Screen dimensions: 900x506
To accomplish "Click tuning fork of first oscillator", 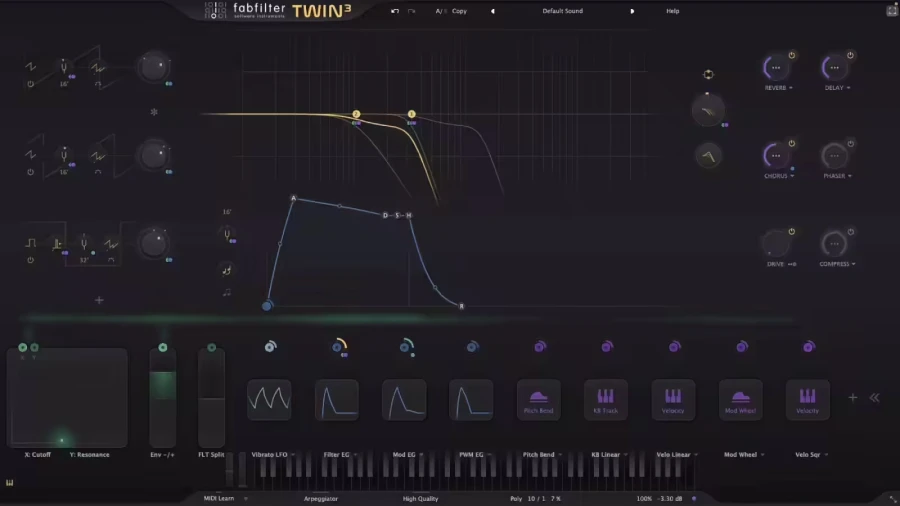I will 64,68.
